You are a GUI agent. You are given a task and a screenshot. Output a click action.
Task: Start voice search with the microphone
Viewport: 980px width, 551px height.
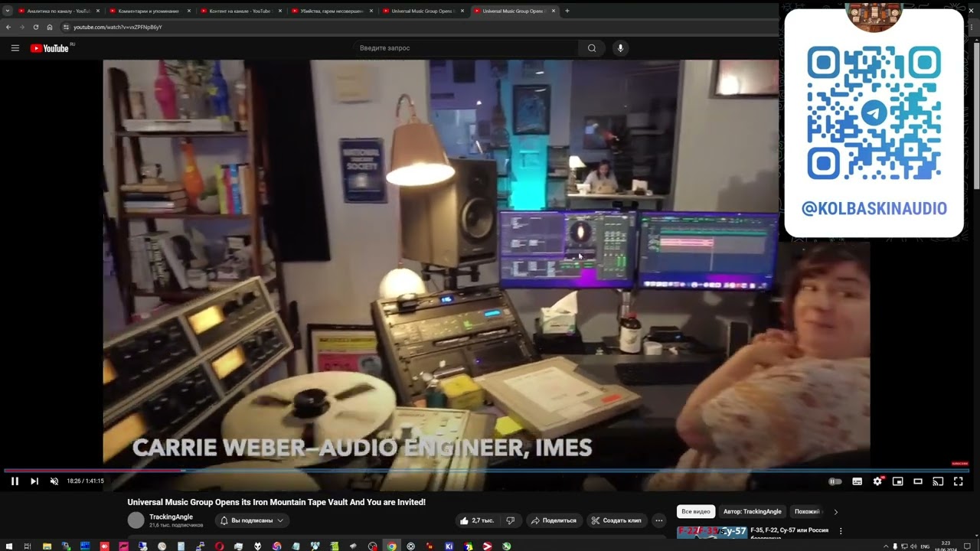(x=620, y=48)
